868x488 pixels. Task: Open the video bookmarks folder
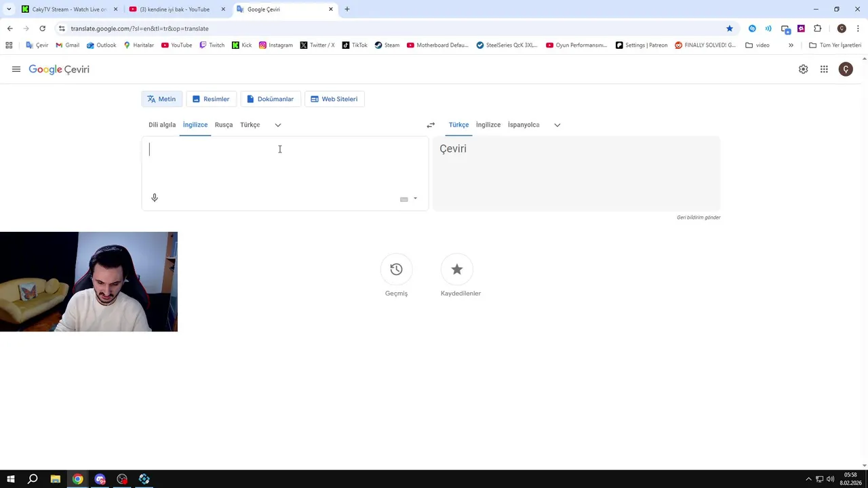pyautogui.click(x=757, y=45)
